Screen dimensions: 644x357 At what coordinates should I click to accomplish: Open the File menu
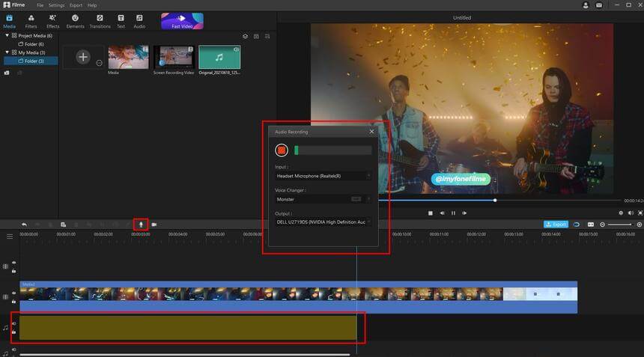tap(40, 5)
